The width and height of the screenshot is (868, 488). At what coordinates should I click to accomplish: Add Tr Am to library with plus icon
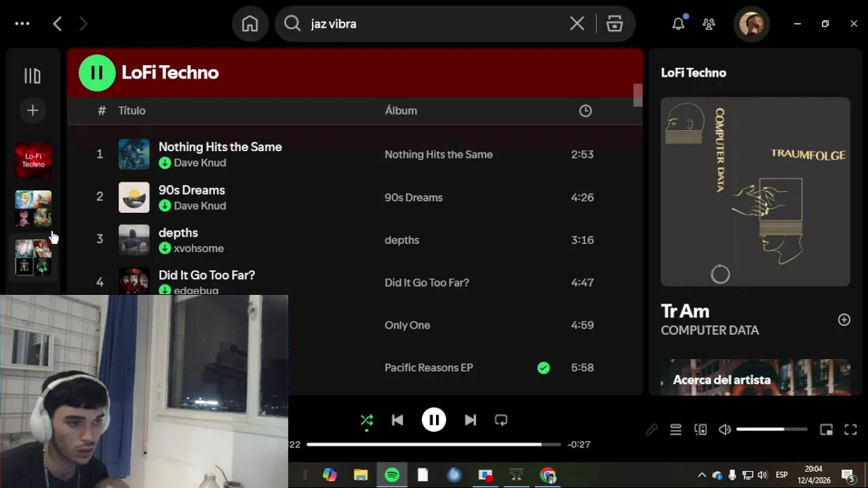(x=844, y=320)
